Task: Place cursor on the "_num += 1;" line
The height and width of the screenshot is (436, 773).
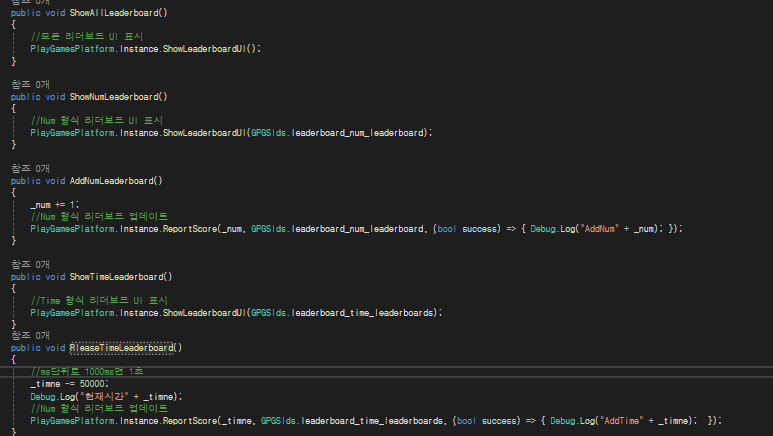Action: click(x=55, y=204)
